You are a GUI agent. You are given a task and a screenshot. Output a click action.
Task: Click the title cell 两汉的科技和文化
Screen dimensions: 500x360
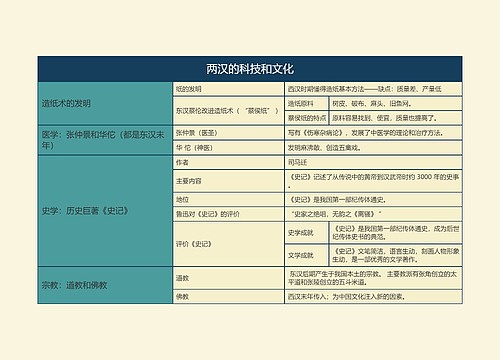(x=250, y=69)
